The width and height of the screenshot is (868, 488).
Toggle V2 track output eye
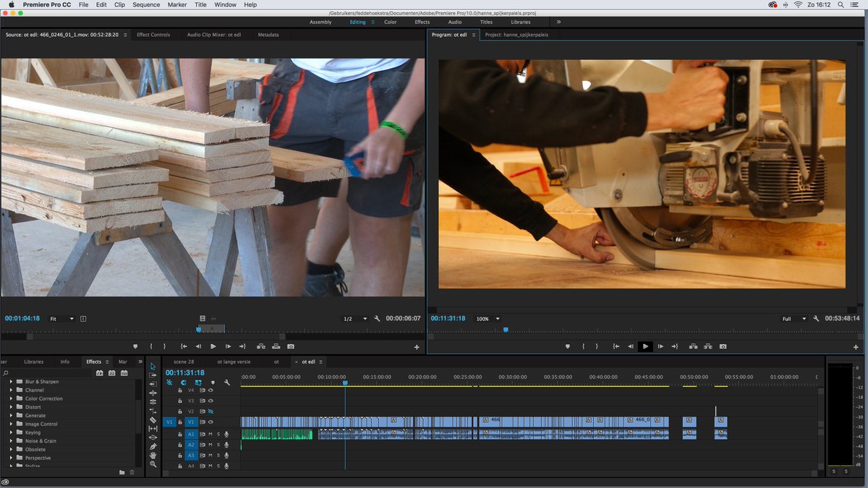click(x=210, y=411)
